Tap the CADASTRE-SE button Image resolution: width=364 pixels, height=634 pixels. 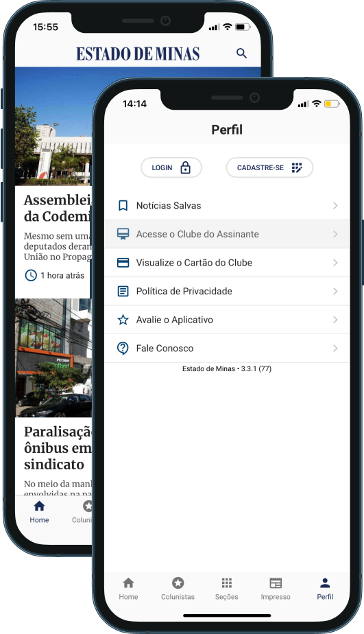click(x=269, y=167)
